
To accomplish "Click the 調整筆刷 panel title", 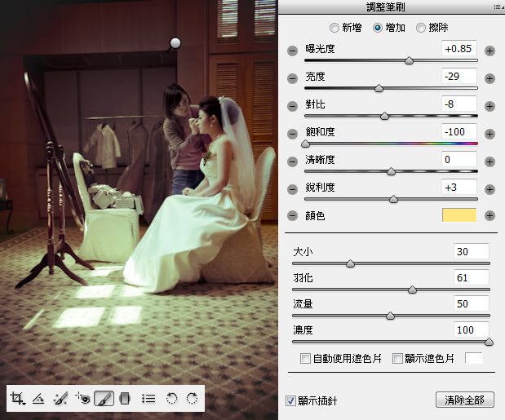I will click(386, 7).
